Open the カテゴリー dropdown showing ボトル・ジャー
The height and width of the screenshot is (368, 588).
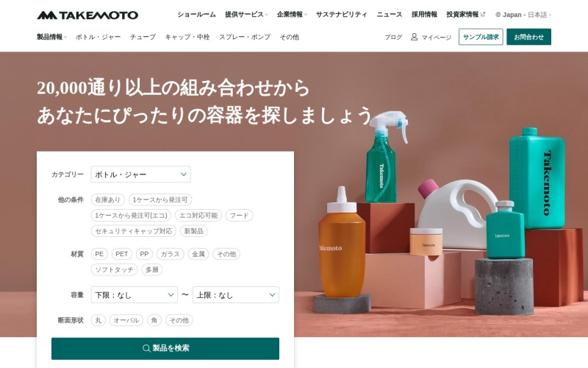[140, 174]
